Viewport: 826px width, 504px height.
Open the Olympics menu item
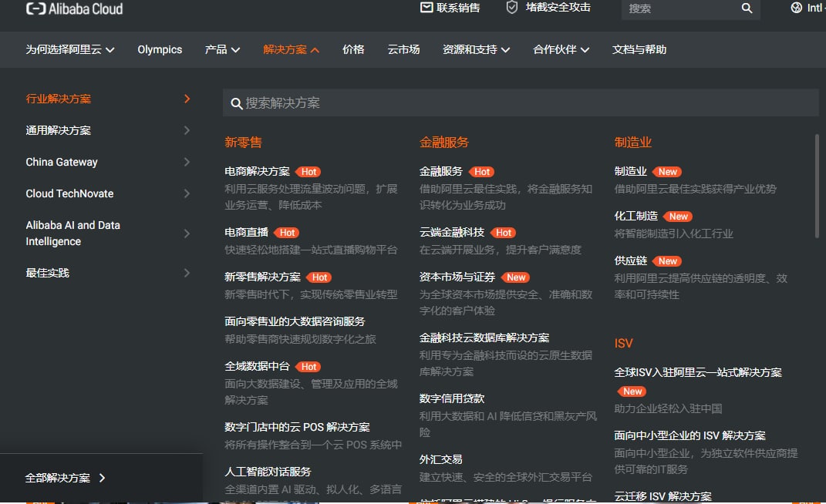click(x=160, y=49)
